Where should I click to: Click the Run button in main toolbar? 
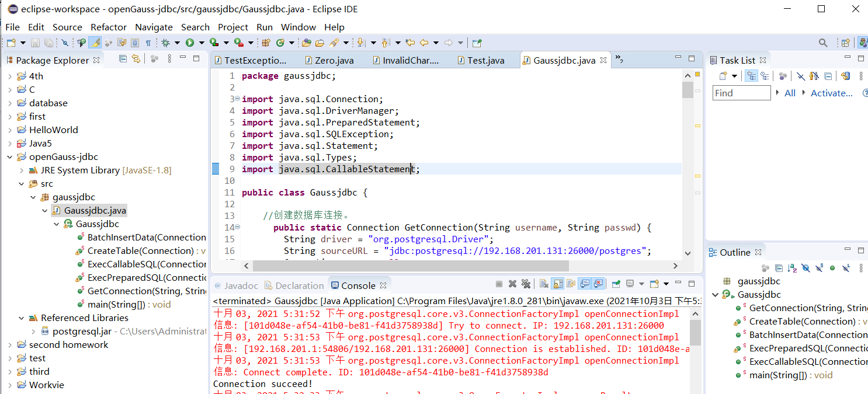pyautogui.click(x=190, y=43)
